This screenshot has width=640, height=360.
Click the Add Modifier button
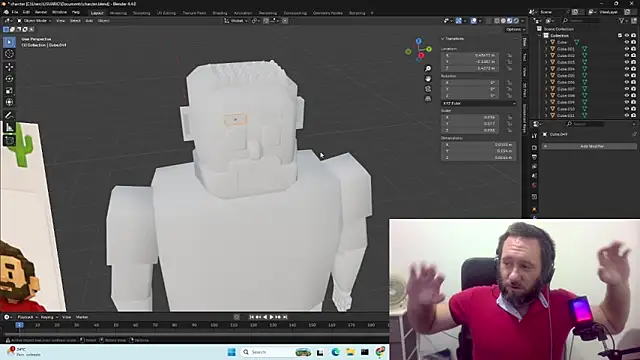point(589,146)
